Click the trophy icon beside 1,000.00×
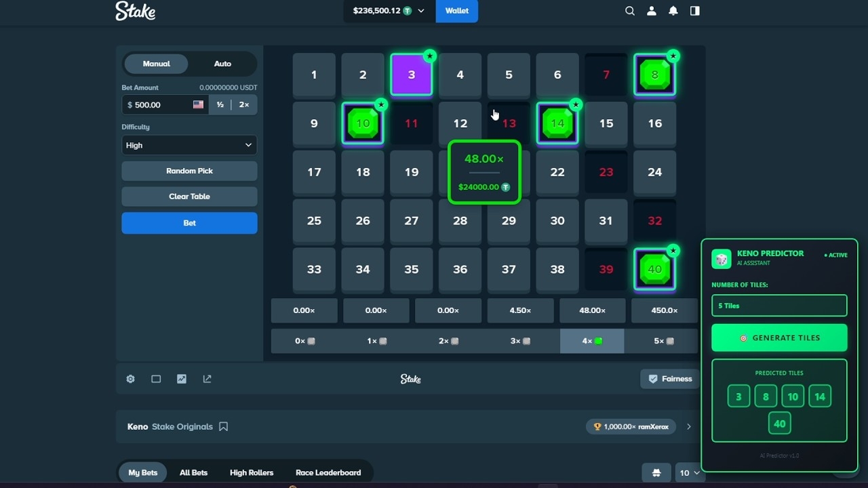The image size is (868, 488). click(x=597, y=427)
